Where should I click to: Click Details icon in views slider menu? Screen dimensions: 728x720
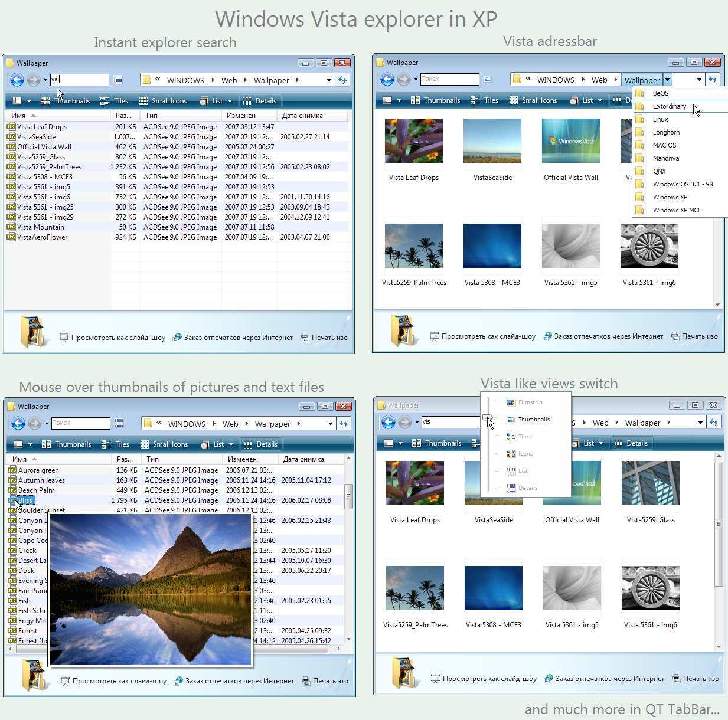[511, 488]
